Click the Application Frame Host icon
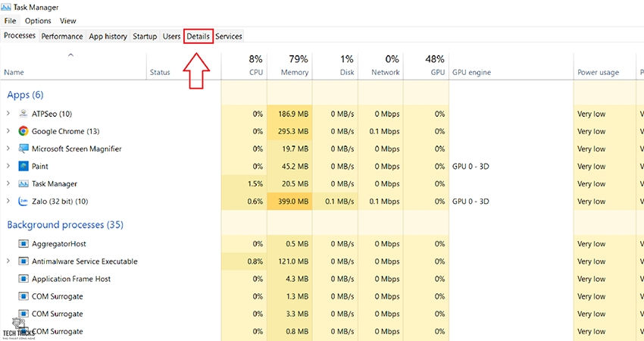644x341 pixels. (23, 279)
